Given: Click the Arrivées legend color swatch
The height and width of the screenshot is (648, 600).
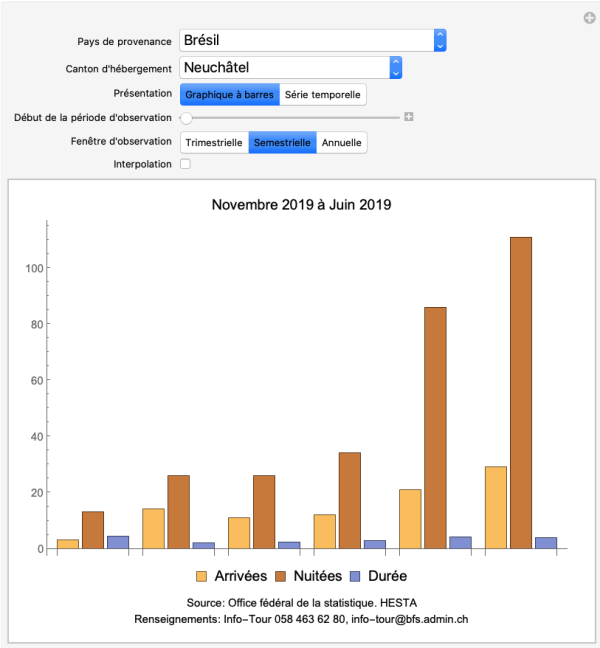Looking at the screenshot, I should tap(201, 576).
